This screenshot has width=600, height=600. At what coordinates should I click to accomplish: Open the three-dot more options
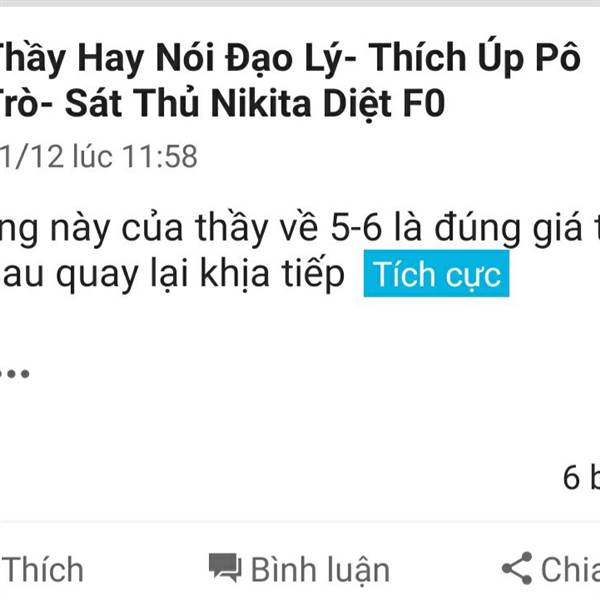[15, 373]
